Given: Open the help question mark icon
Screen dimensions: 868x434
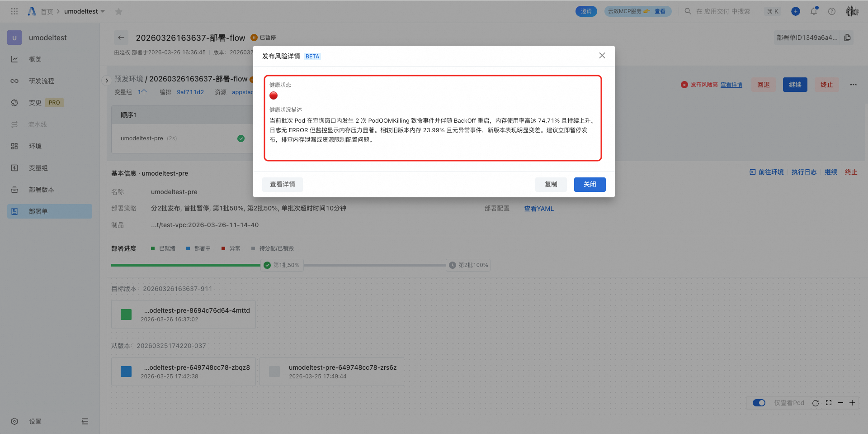Looking at the screenshot, I should pos(832,11).
